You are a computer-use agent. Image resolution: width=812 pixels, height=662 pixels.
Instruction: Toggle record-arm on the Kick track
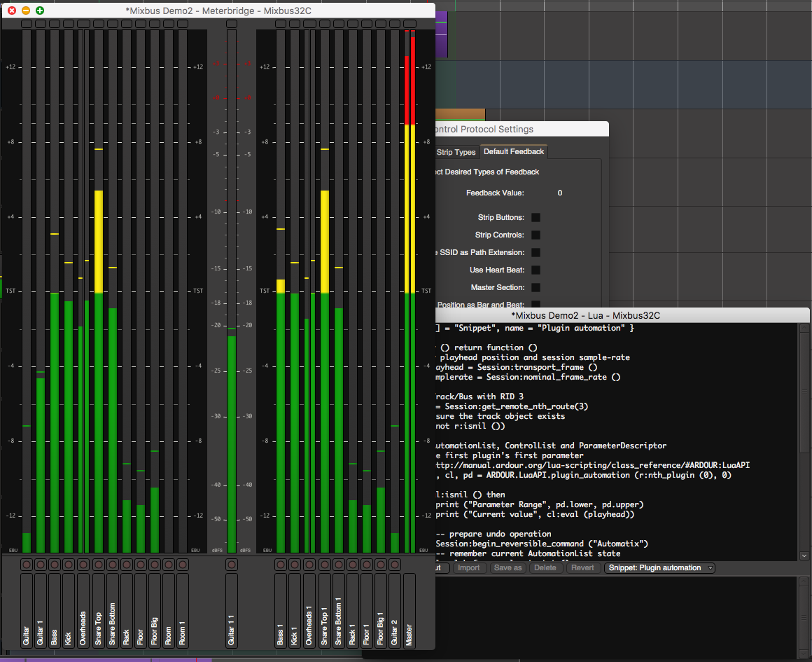[69, 565]
